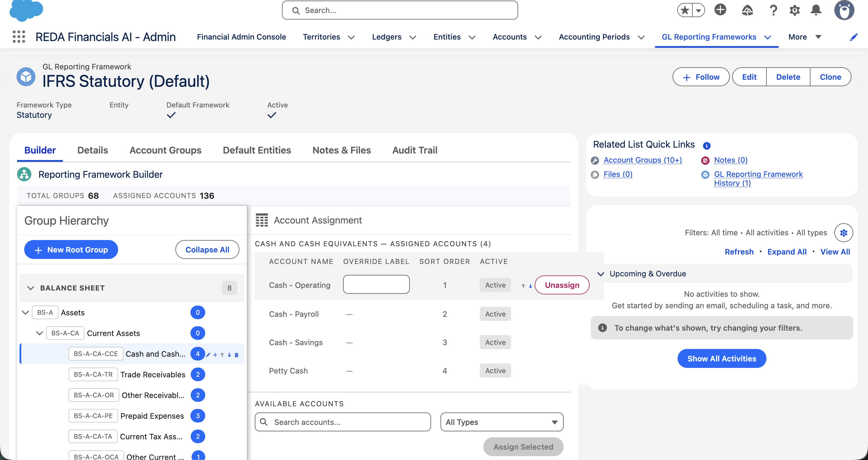This screenshot has width=868, height=460.
Task: Add child group under Cash and Cash
Action: click(x=215, y=355)
